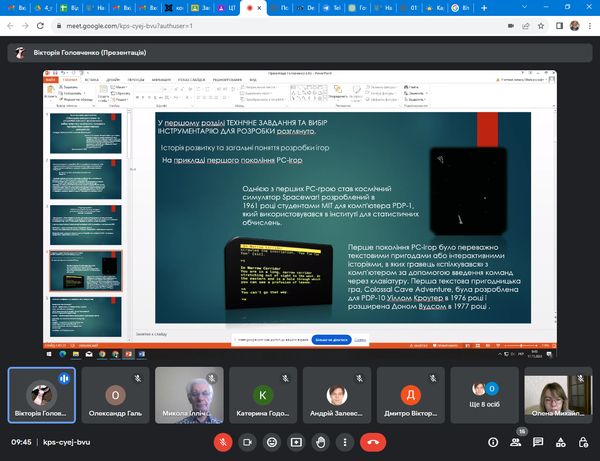Switch to the first browser tab
The width and height of the screenshot is (600, 461).
13,8
